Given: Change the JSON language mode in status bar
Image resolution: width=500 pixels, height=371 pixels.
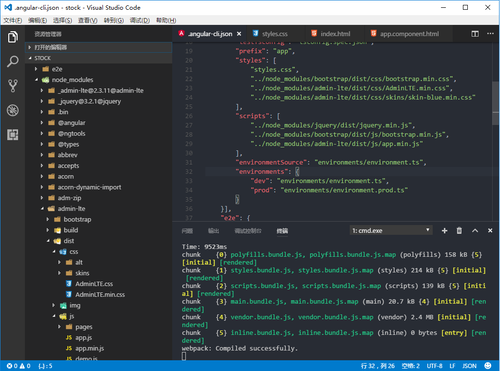Looking at the screenshot, I should [x=469, y=366].
